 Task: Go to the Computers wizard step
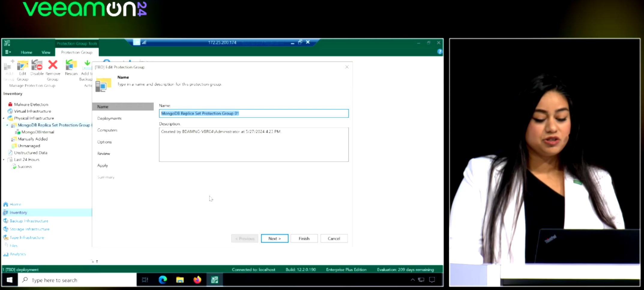107,130
